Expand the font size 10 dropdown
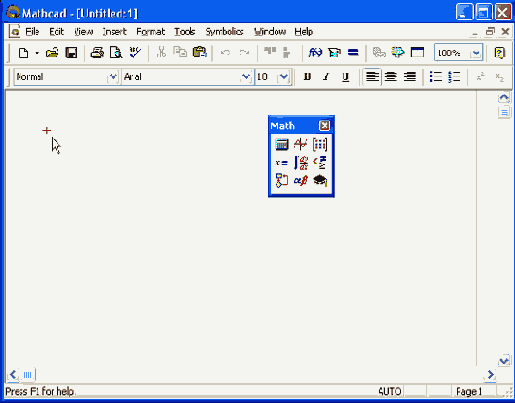Viewport: 515px width, 403px height. (284, 77)
